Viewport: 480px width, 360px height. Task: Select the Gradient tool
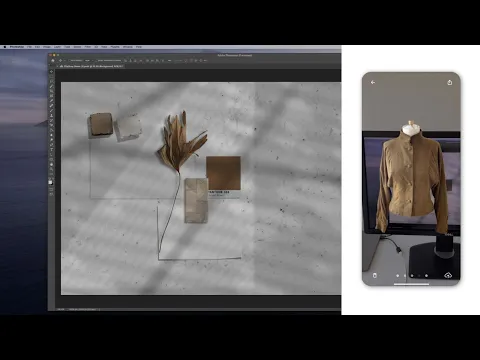pyautogui.click(x=51, y=130)
